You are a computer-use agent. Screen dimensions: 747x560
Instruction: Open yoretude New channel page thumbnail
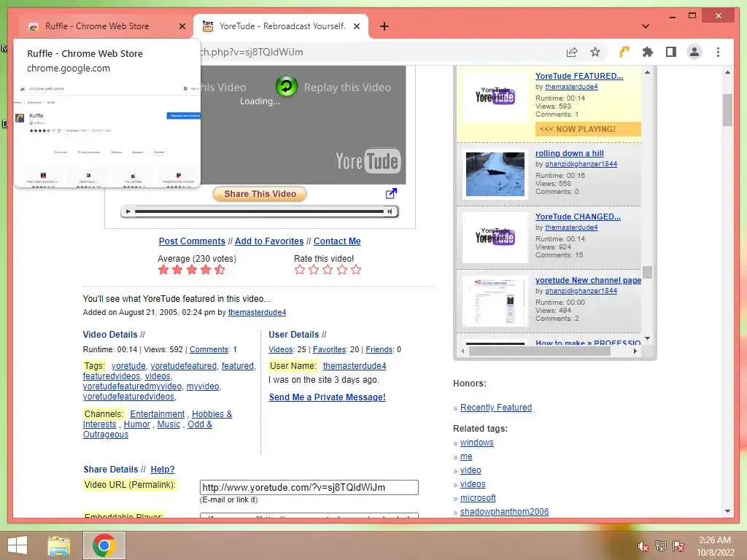[495, 301]
